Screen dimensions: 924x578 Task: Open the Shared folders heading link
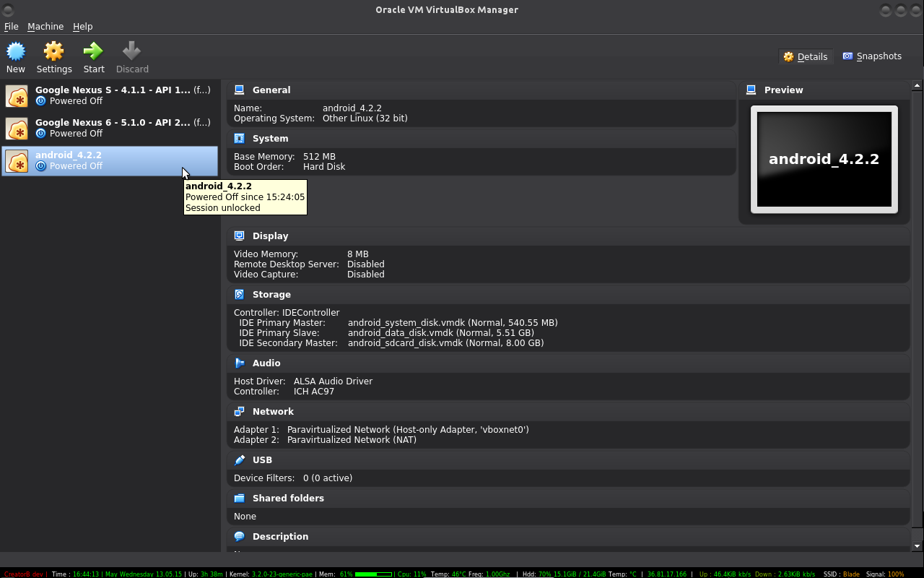[x=288, y=499]
